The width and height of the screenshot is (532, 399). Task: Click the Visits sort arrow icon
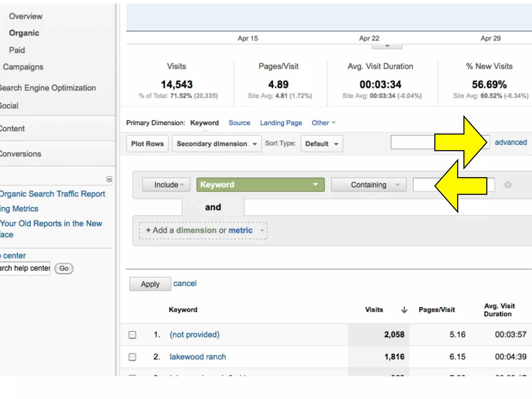tap(404, 310)
